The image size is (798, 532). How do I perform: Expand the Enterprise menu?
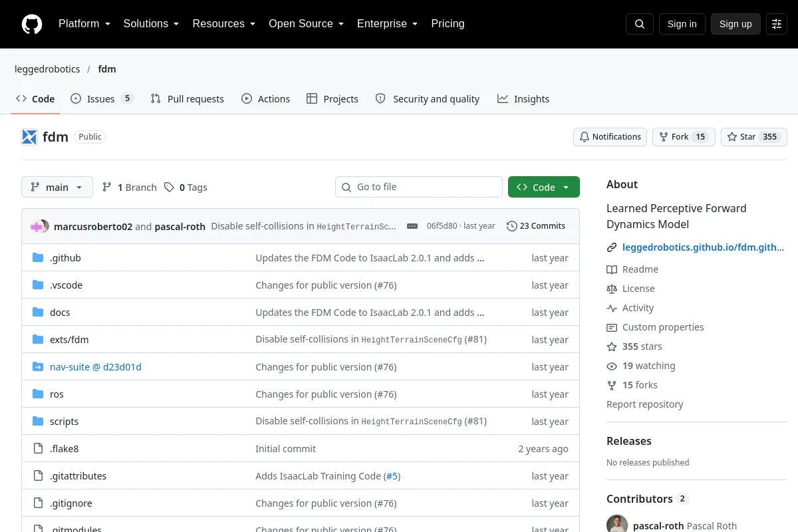[388, 24]
